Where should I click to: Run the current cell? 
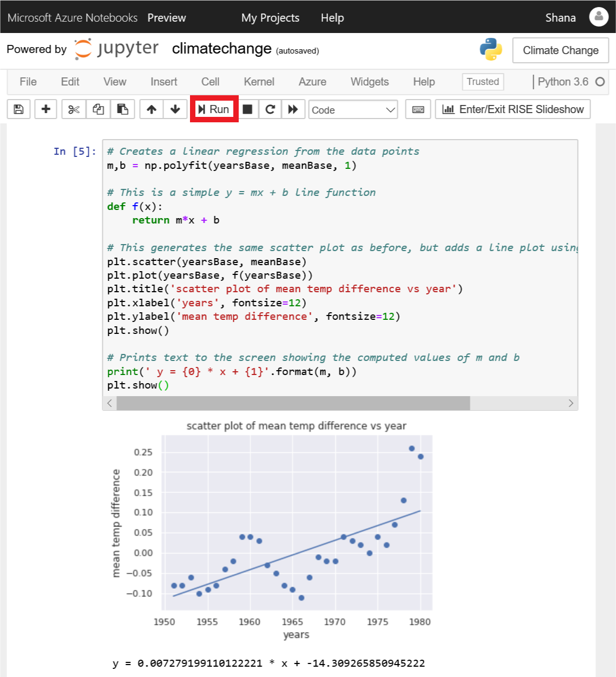click(x=214, y=109)
